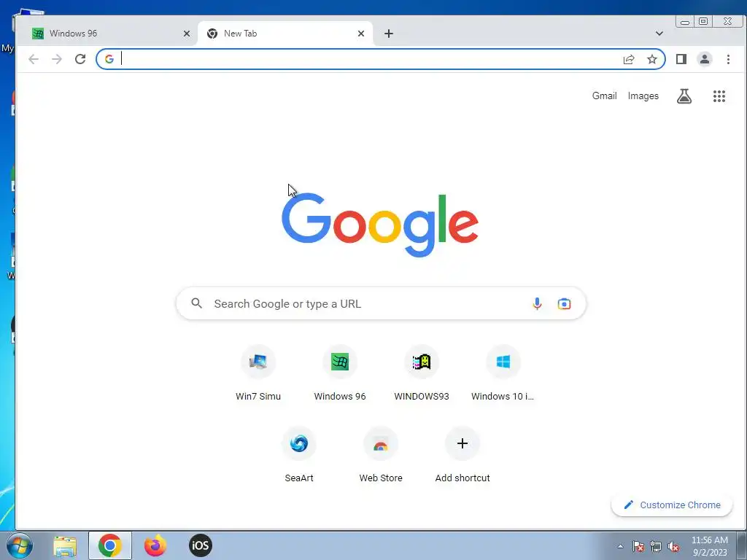Click the Google icon in the address bar
Image resolution: width=747 pixels, height=560 pixels.
coord(109,59)
